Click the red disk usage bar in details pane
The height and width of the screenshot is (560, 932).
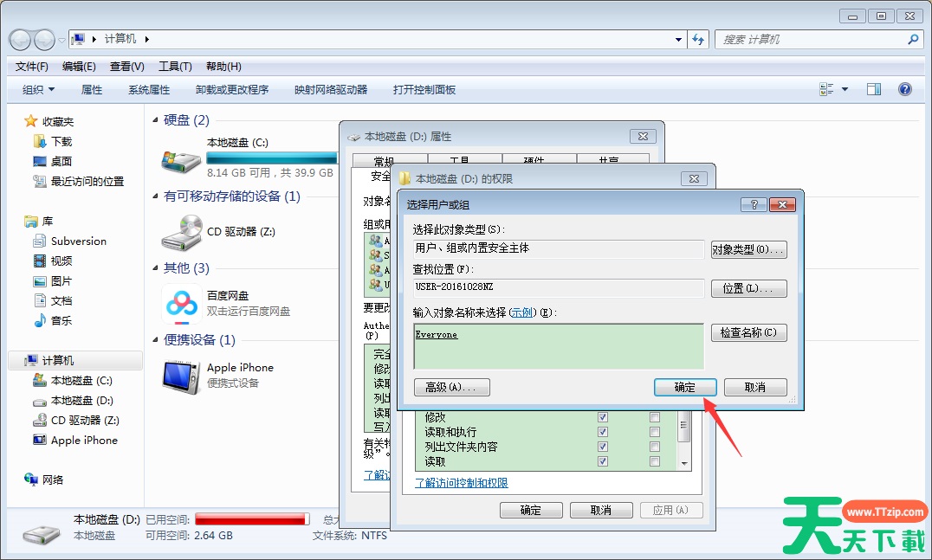click(252, 519)
